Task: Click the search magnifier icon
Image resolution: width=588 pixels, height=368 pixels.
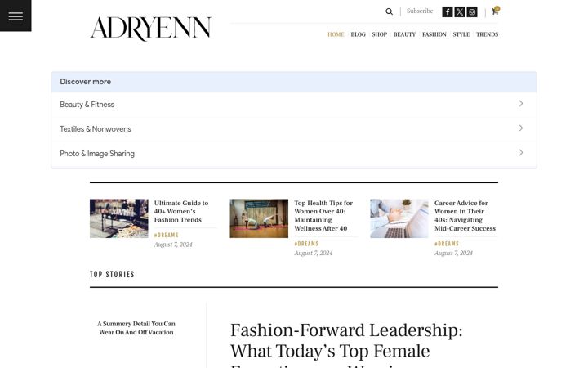Action: pos(390,11)
